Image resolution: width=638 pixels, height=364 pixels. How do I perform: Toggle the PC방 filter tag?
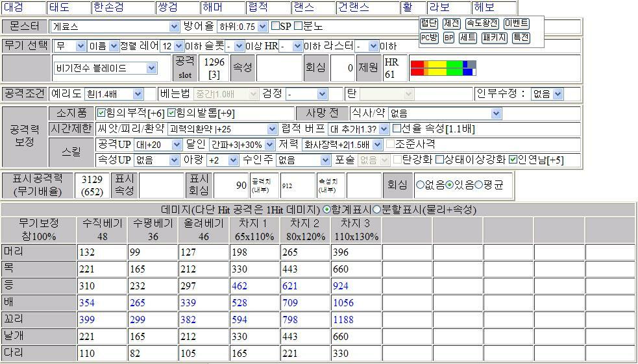pyautogui.click(x=429, y=38)
